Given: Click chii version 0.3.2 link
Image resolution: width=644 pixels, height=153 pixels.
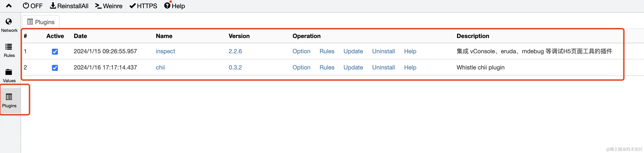Looking at the screenshot, I should (x=235, y=67).
